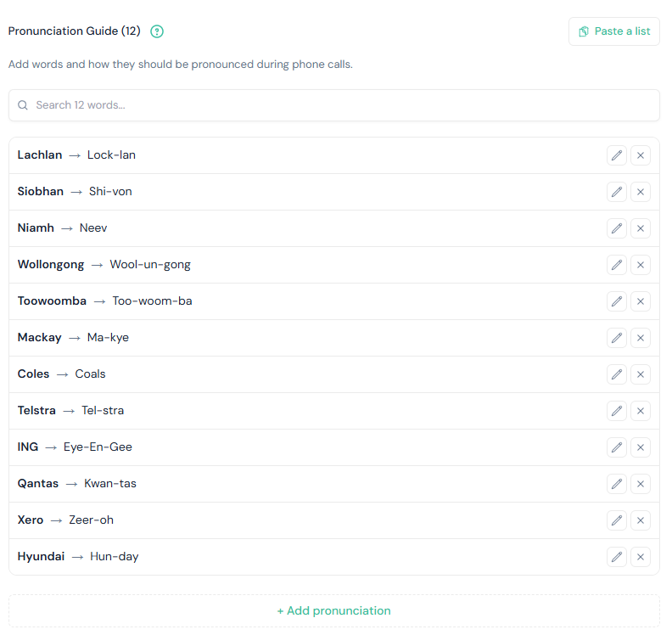Click the Pronunciation Guide (12) heading
This screenshot has height=635, width=672.
point(74,31)
